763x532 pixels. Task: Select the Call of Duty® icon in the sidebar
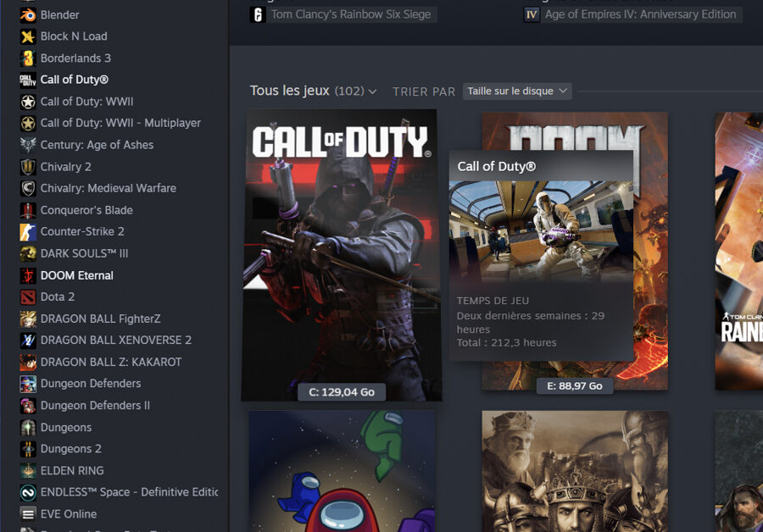point(28,80)
